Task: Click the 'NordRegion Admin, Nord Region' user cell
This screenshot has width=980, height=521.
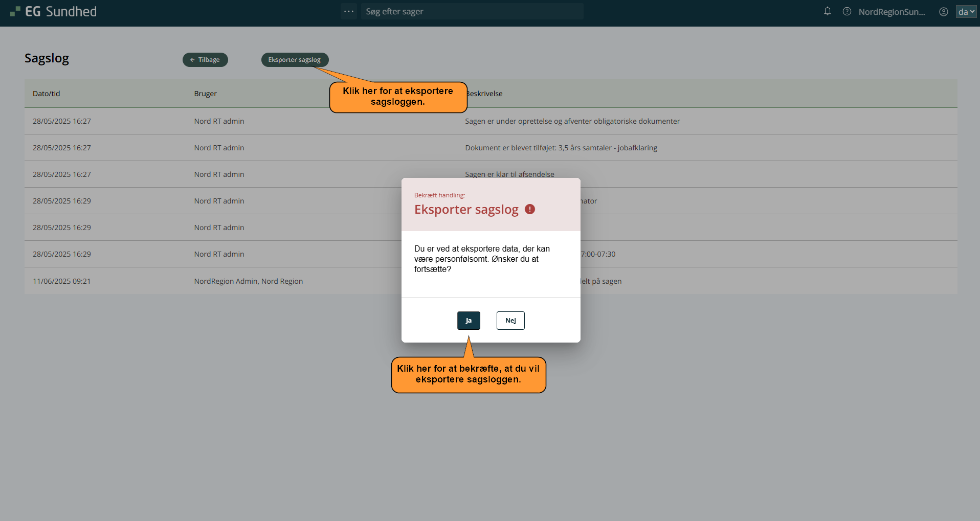Action: point(248,281)
